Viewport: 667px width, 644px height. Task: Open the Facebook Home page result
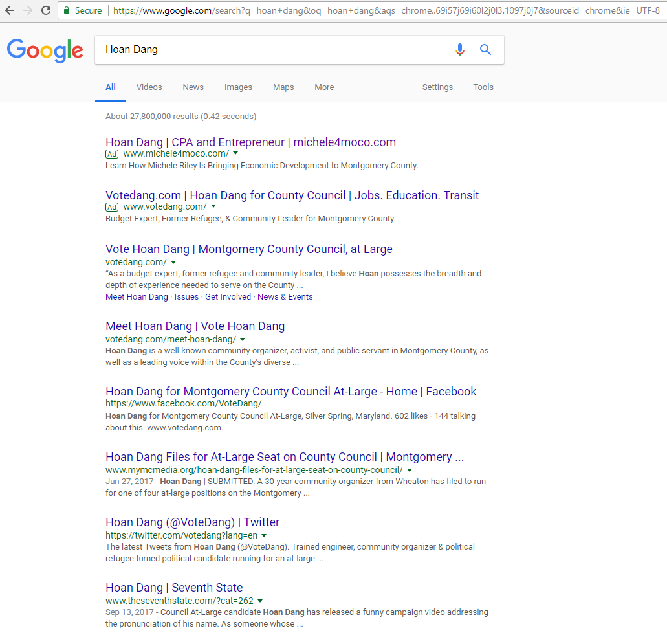pyautogui.click(x=291, y=392)
